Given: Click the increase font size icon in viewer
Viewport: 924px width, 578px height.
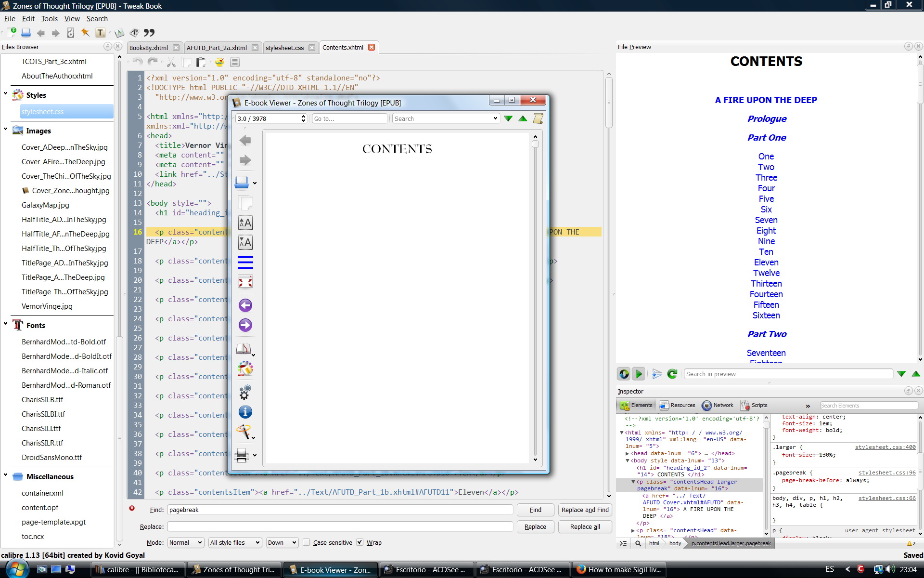Looking at the screenshot, I should pyautogui.click(x=245, y=223).
